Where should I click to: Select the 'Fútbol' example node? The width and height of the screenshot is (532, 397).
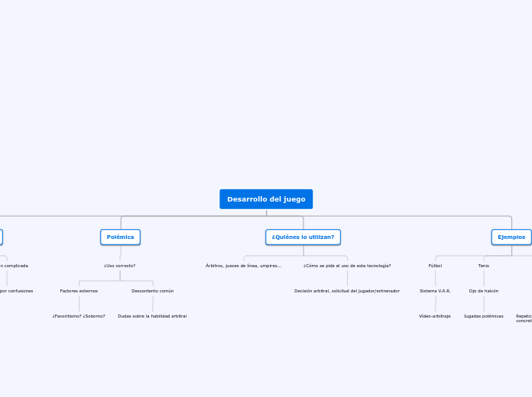(x=435, y=266)
